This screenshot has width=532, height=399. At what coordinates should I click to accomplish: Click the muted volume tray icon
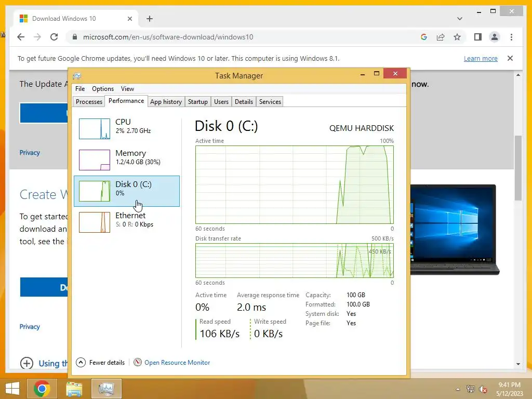coord(483,389)
